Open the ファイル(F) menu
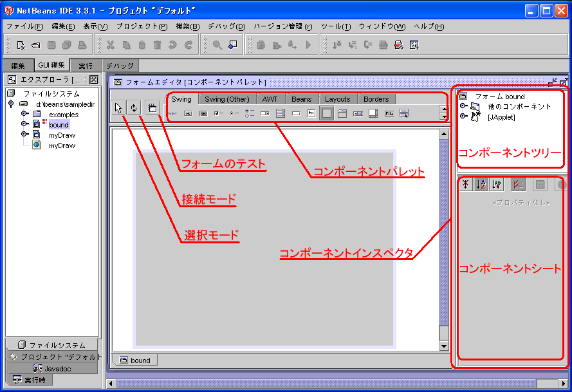The width and height of the screenshot is (572, 392). tap(25, 26)
